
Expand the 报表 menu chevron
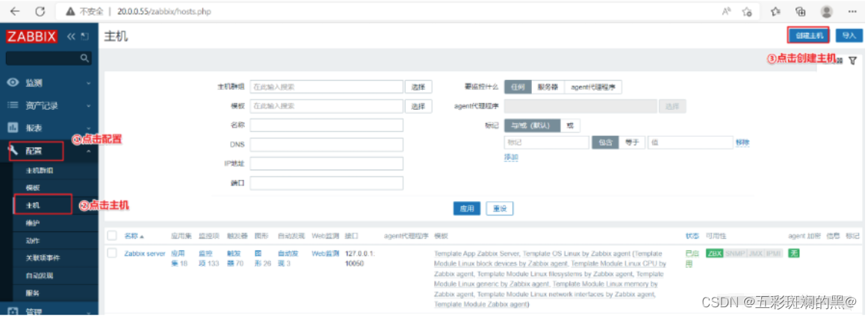[89, 128]
